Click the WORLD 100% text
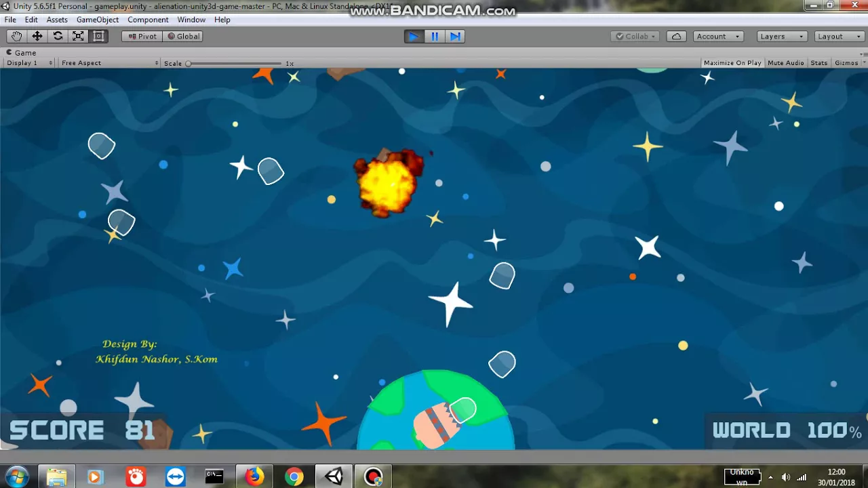 coord(787,430)
